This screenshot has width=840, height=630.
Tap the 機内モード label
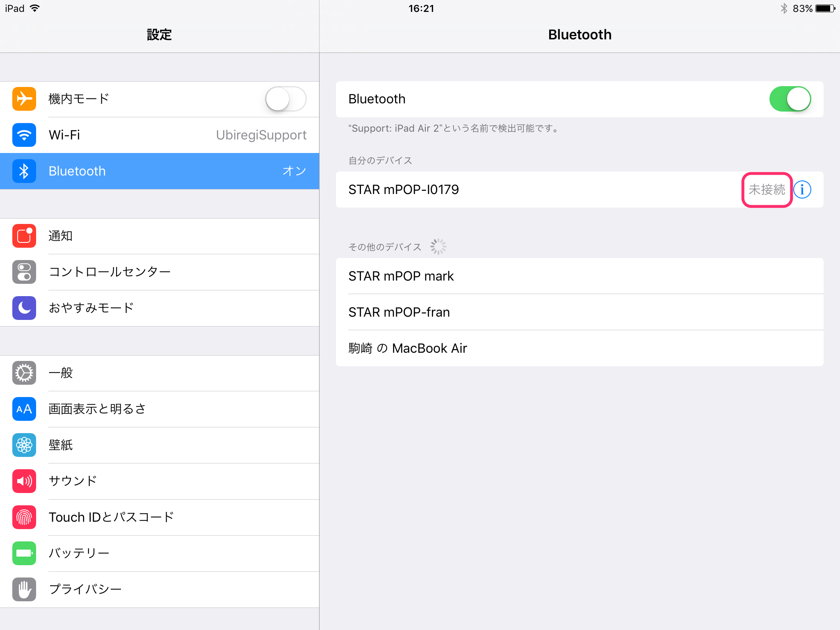(x=79, y=99)
